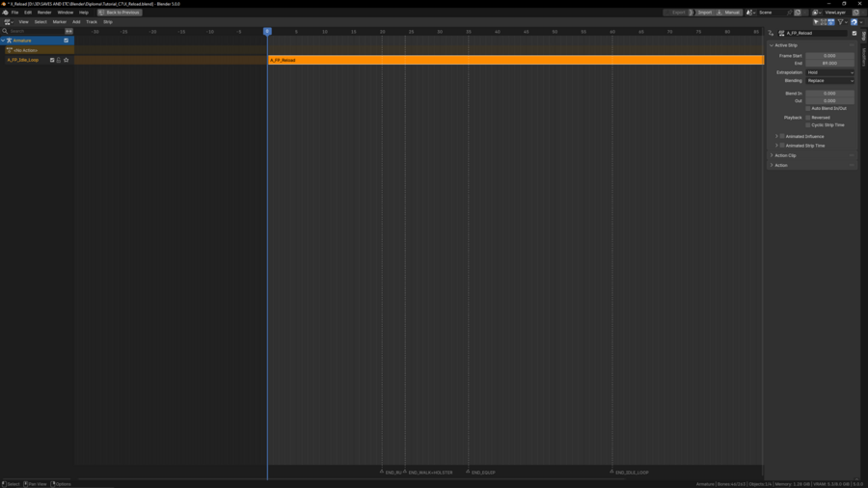Click the Export button
868x488 pixels.
675,13
